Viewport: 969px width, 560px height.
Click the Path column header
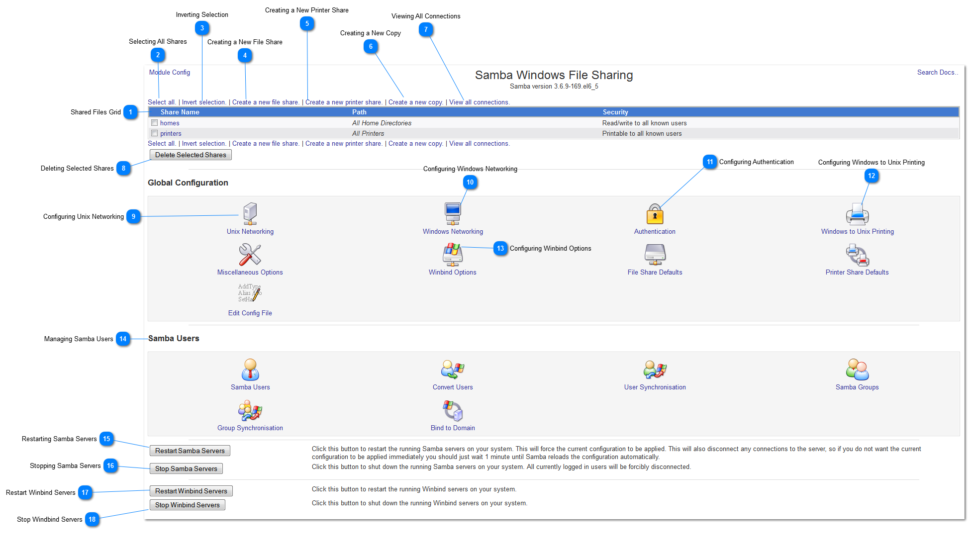(x=359, y=112)
